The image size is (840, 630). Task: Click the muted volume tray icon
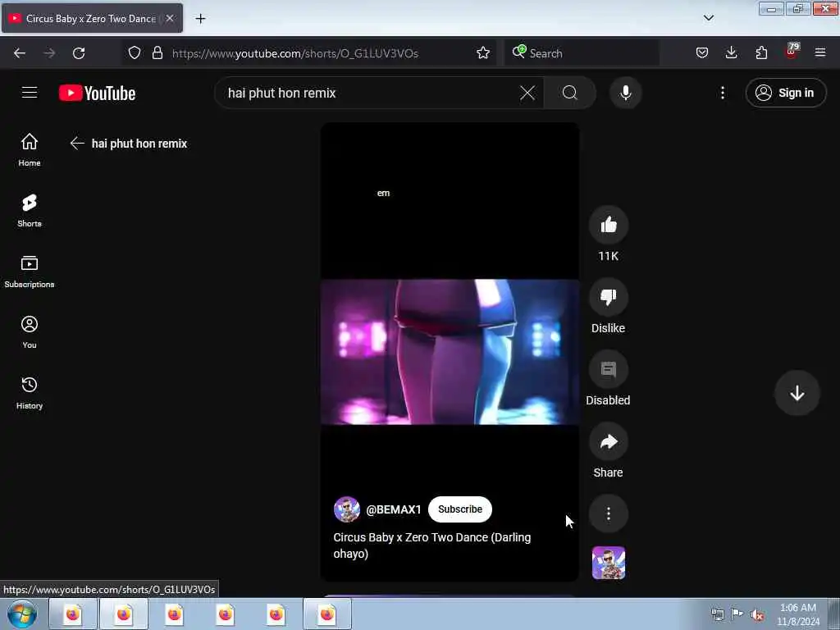pos(757,614)
